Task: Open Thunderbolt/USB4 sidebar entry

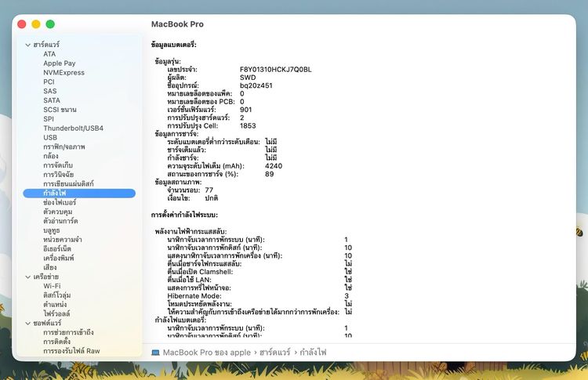Action: [x=73, y=128]
